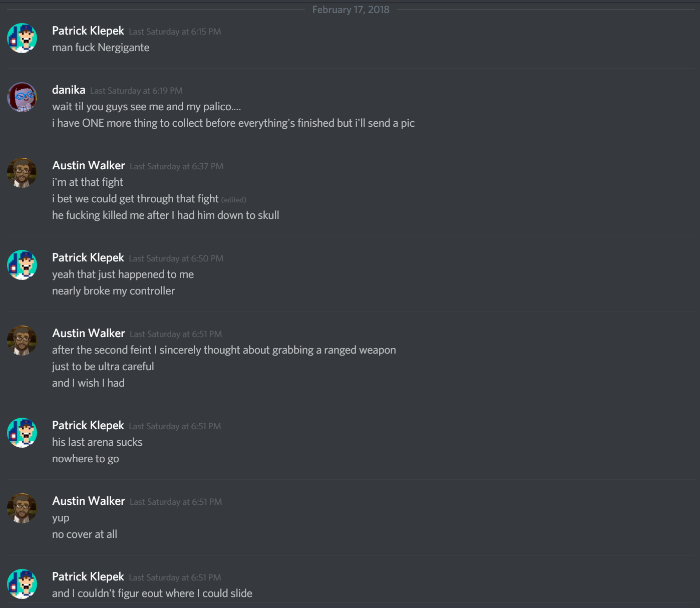The image size is (700, 608).
Task: Click Austin Walker's avatar beside 'yup' message
Action: (22, 508)
